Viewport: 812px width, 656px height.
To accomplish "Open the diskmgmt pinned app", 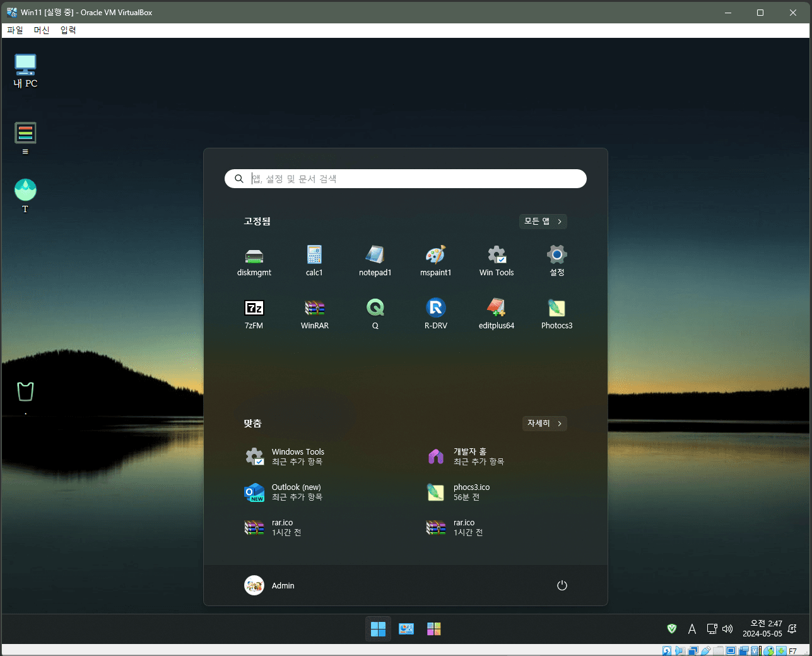I will [254, 261].
